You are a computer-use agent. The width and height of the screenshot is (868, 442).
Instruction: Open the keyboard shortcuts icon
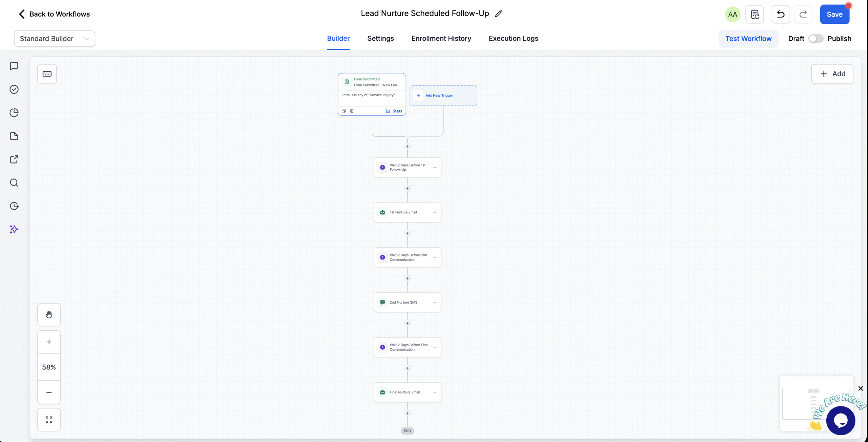point(47,74)
